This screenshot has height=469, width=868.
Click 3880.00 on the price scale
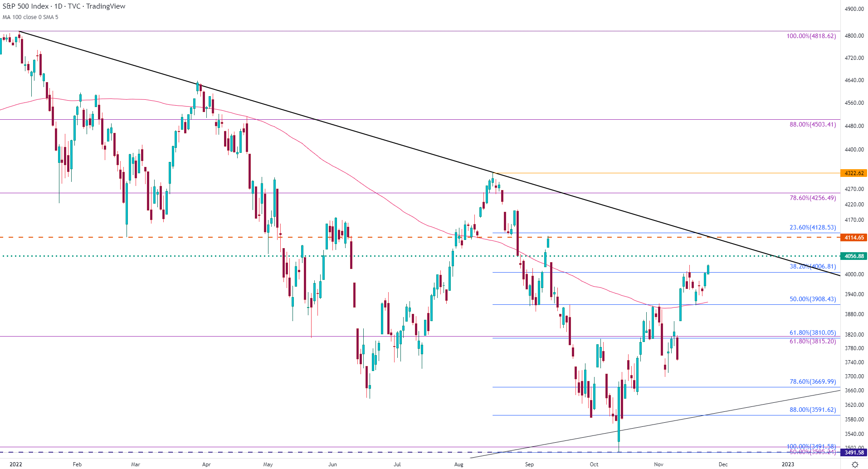[854, 314]
